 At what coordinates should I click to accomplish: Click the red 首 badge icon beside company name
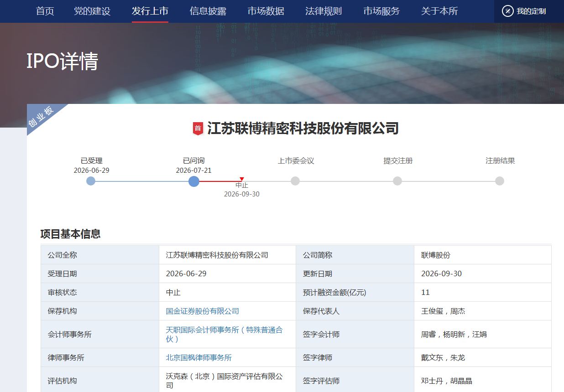pyautogui.click(x=198, y=129)
